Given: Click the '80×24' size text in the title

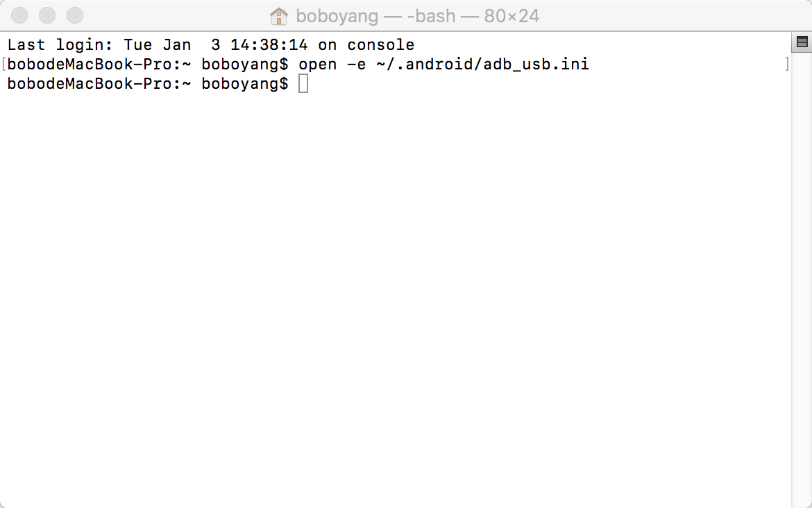Looking at the screenshot, I should (511, 16).
